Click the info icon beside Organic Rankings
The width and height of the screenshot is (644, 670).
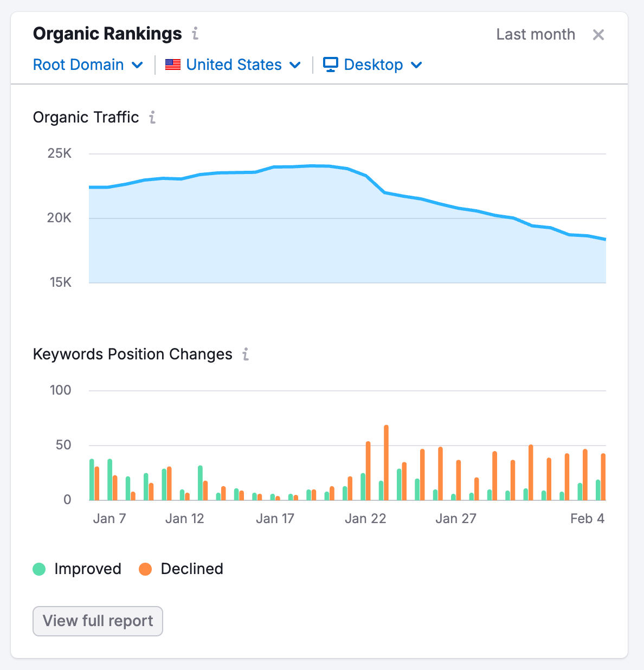[195, 34]
